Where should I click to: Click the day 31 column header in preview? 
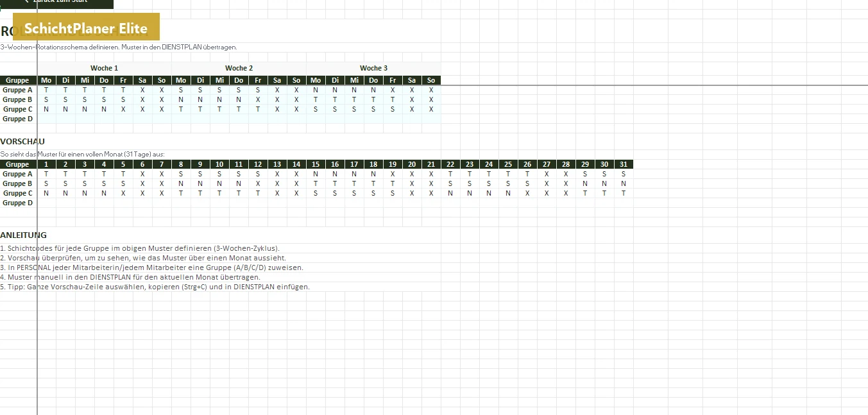coord(624,164)
